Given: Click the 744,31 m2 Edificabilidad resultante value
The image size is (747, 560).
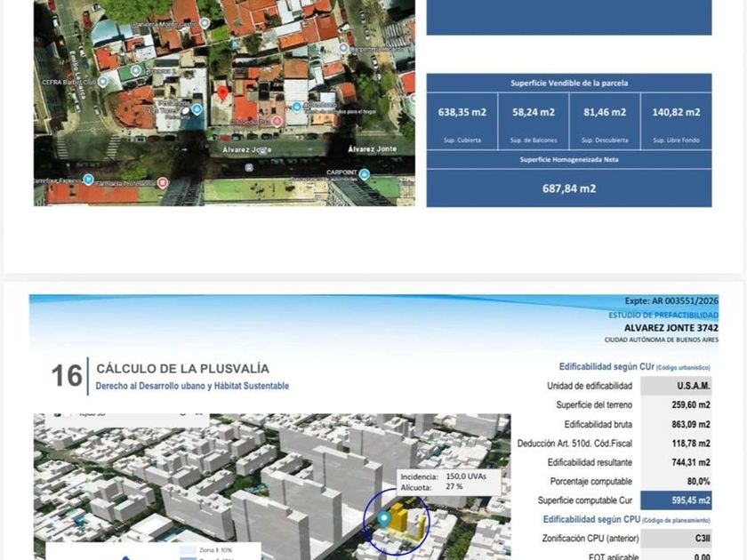Looking at the screenshot, I should (691, 462).
